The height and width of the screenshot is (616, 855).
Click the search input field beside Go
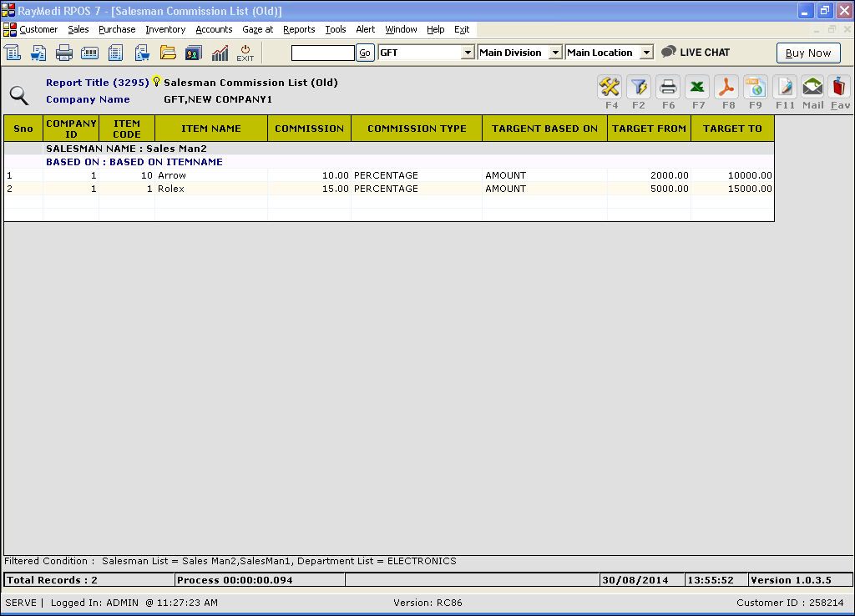pos(322,53)
